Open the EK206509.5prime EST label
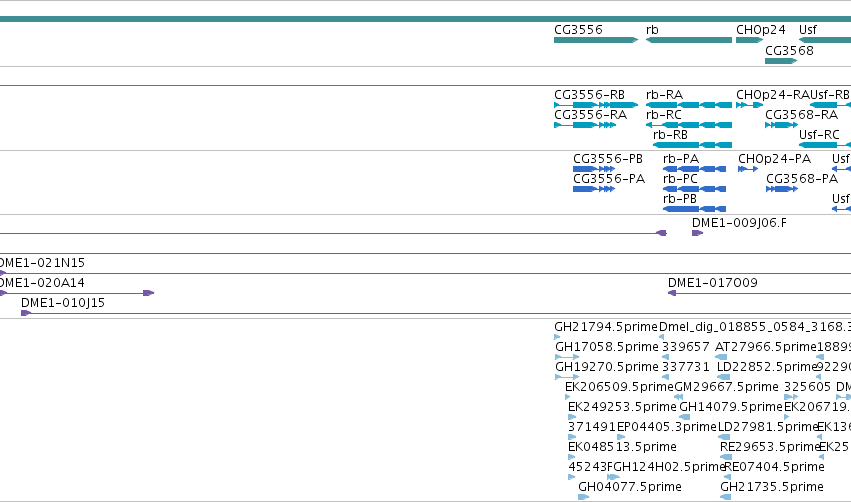Image resolution: width=851 pixels, height=502 pixels. coord(619,387)
